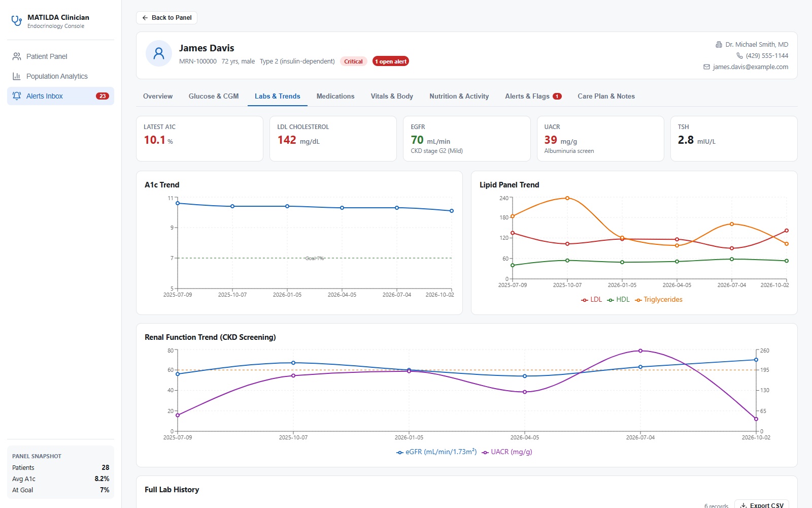Image resolution: width=812 pixels, height=508 pixels.
Task: Click the LDL Cholesterol 142 card
Action: click(x=333, y=139)
